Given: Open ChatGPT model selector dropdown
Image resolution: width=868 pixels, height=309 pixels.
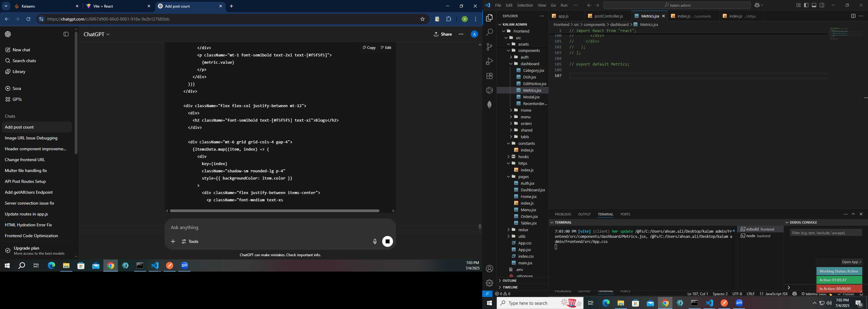Looking at the screenshot, I should (x=96, y=34).
